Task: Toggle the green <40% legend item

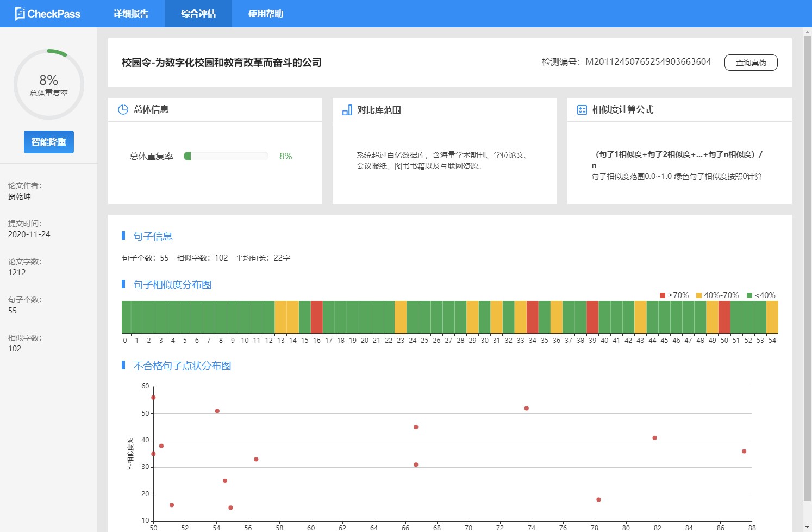Action: click(761, 295)
